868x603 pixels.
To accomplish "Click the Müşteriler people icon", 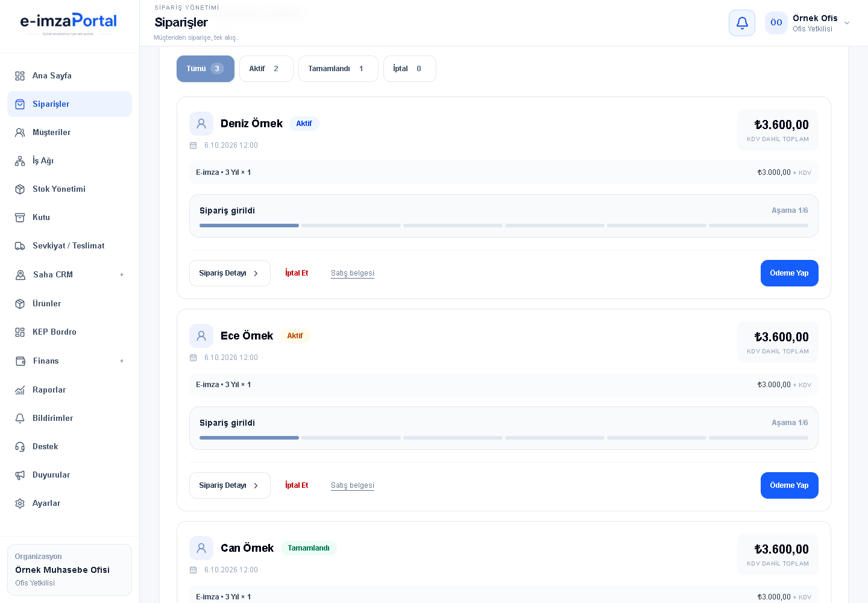I will (x=20, y=133).
